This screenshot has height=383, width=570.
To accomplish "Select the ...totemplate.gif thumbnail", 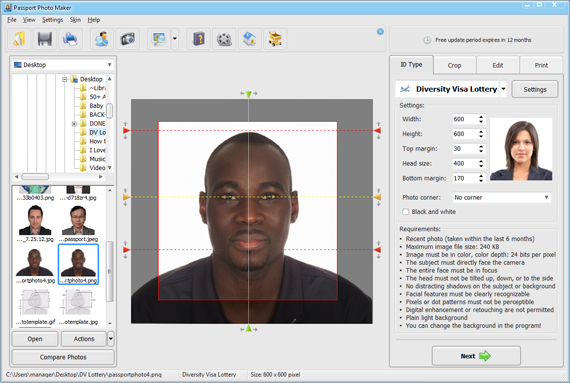I will tap(35, 306).
